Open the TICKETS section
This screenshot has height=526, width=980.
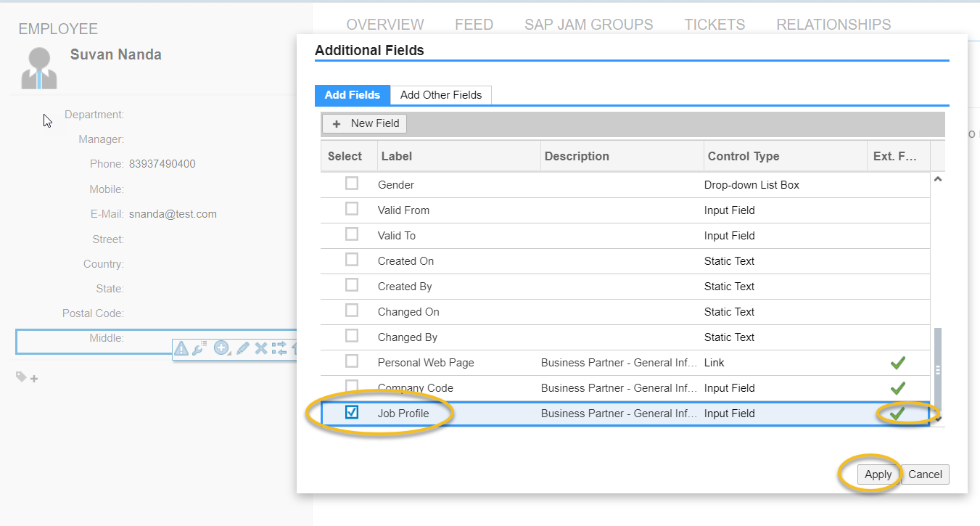point(714,24)
